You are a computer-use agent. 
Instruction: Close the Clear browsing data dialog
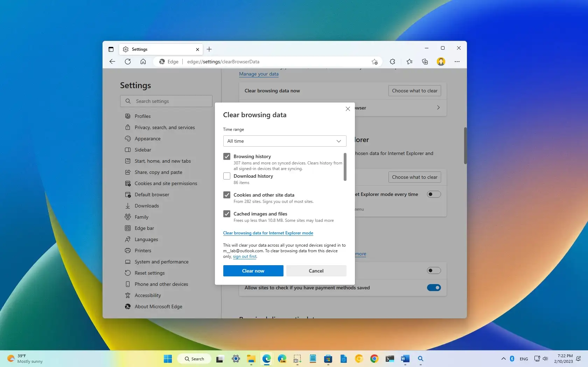(348, 109)
